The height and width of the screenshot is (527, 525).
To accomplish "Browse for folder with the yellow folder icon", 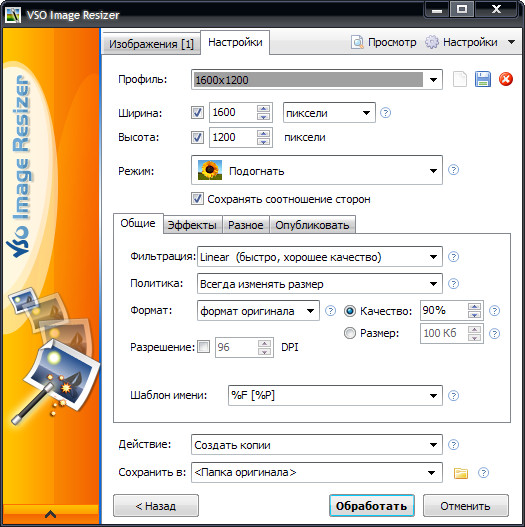I will pos(461,473).
